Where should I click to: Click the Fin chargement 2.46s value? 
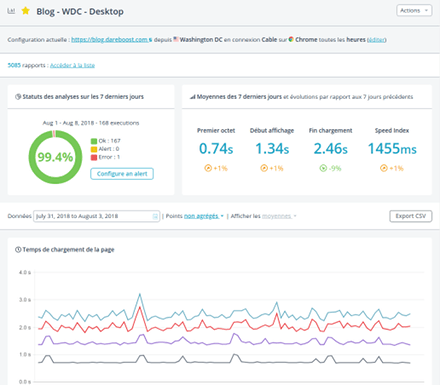pyautogui.click(x=330, y=149)
